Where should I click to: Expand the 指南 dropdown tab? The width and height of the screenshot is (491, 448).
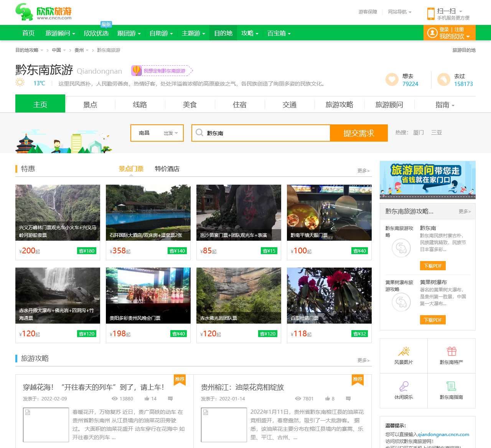coord(443,104)
